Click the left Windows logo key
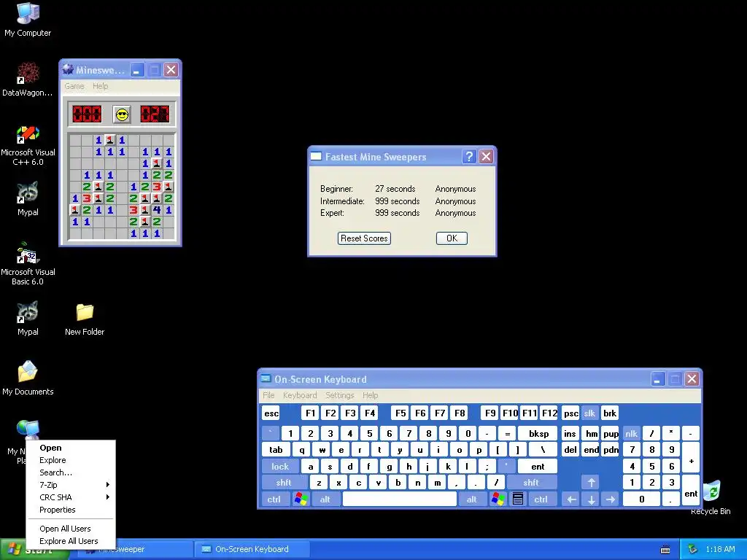The width and height of the screenshot is (747, 560). tap(301, 499)
